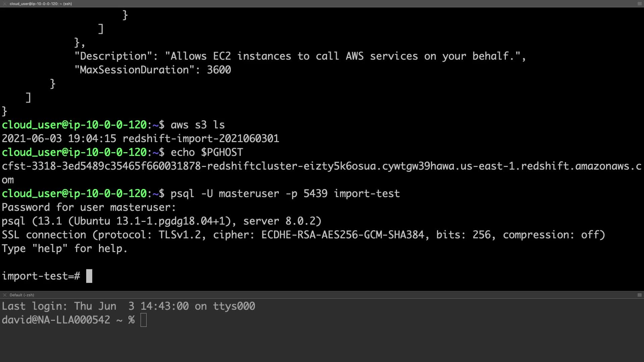Click the redshift cluster hostname output
Screen dimensions: 644x362
321,166
